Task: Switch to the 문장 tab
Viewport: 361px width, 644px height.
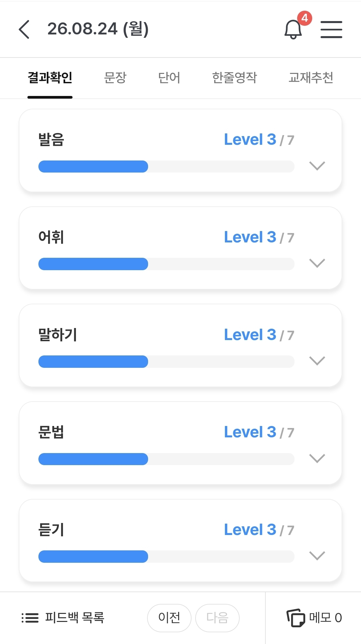Action: (115, 78)
